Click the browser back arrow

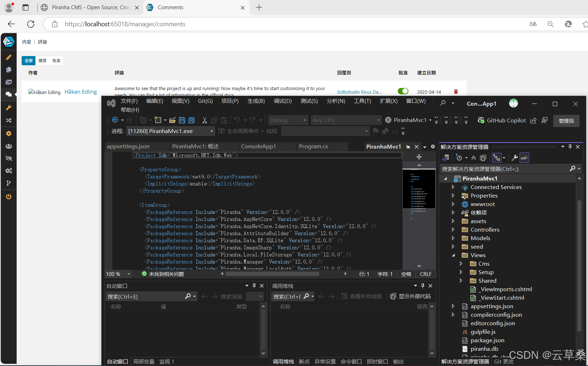pos(11,24)
